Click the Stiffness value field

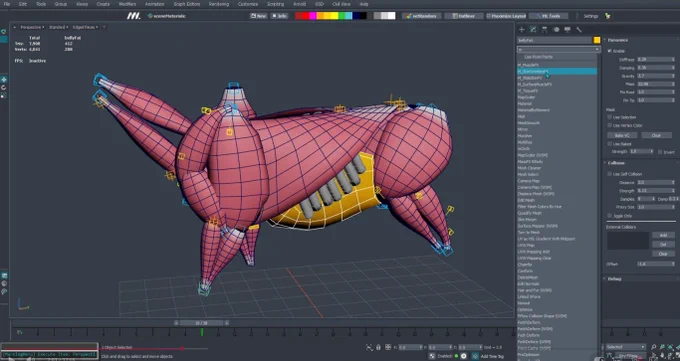[656, 59]
